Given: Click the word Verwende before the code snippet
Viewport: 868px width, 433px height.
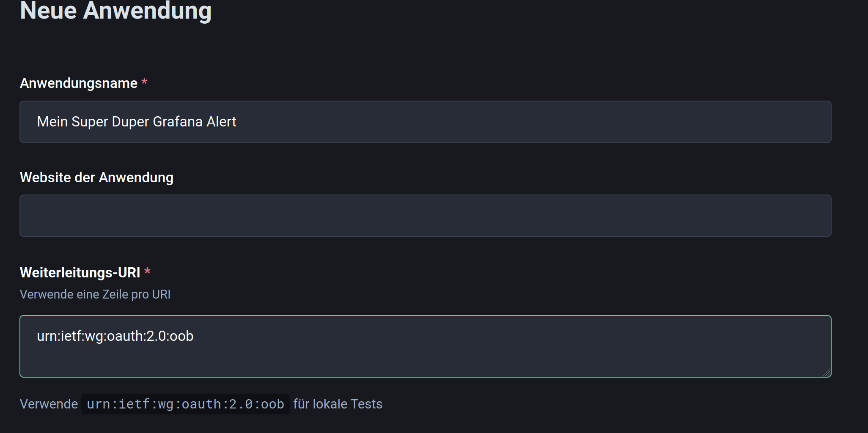Looking at the screenshot, I should (x=49, y=404).
